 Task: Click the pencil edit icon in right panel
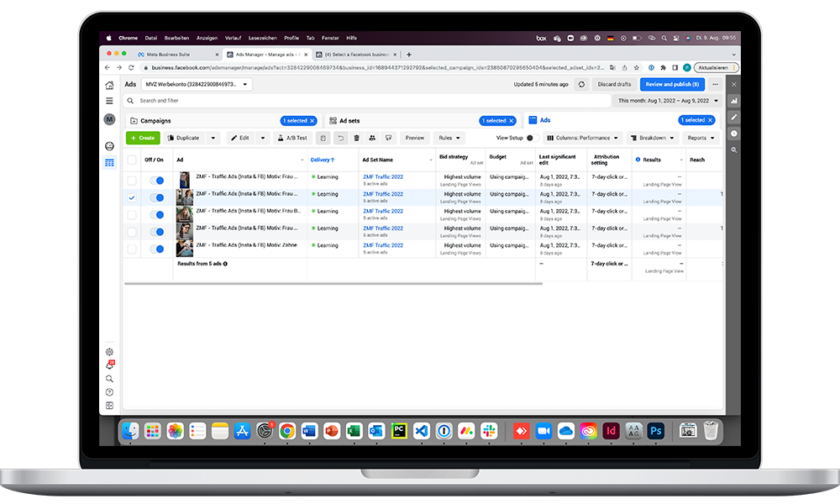[733, 118]
